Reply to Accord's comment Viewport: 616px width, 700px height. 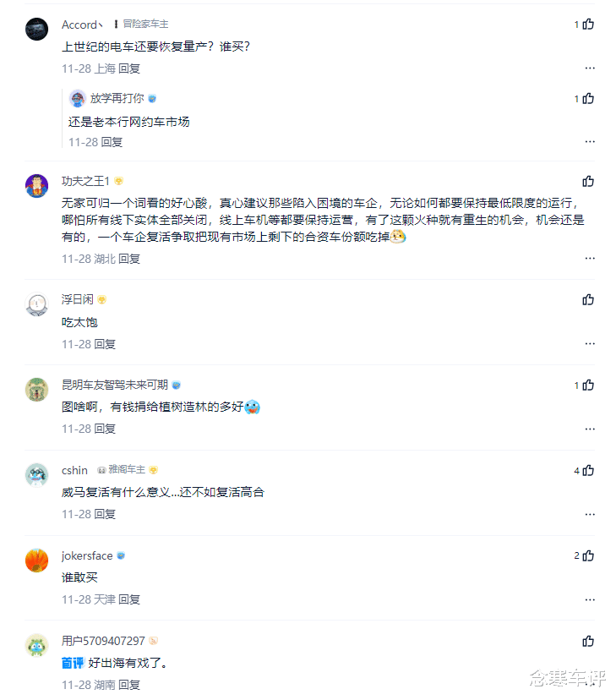129,68
